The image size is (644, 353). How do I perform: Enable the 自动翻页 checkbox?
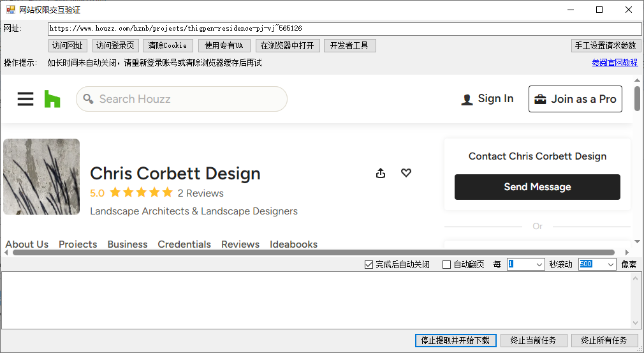pos(446,265)
